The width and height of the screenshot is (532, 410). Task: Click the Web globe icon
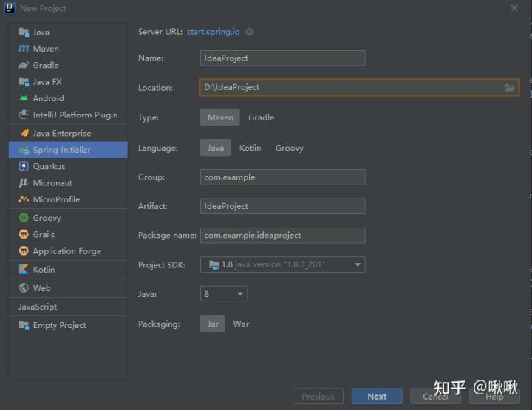(24, 287)
